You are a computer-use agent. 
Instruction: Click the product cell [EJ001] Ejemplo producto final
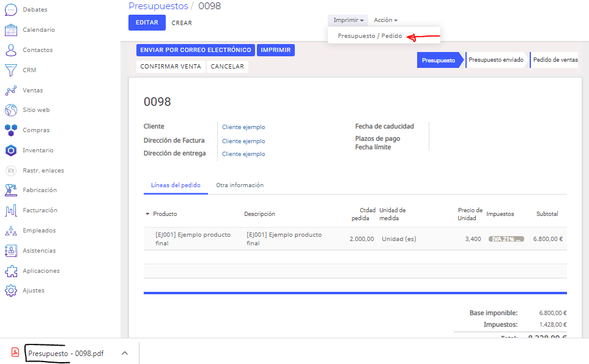click(193, 239)
